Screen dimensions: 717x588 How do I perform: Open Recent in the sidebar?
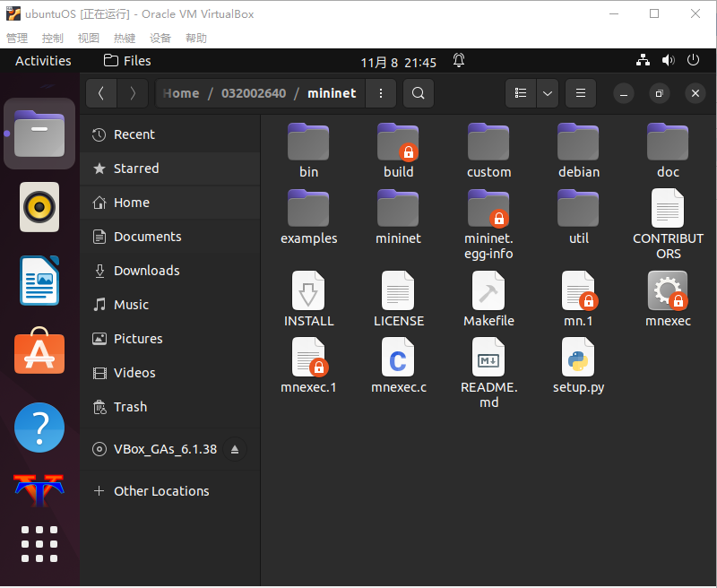pyautogui.click(x=170, y=134)
